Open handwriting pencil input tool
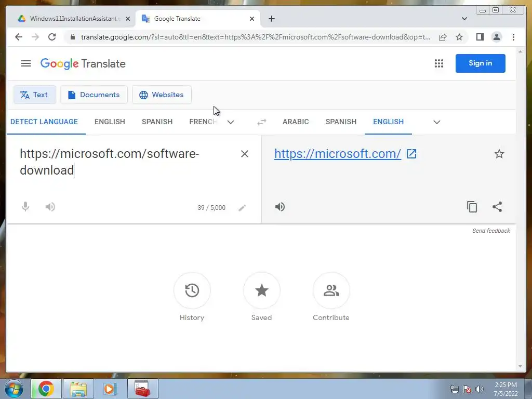 click(242, 208)
